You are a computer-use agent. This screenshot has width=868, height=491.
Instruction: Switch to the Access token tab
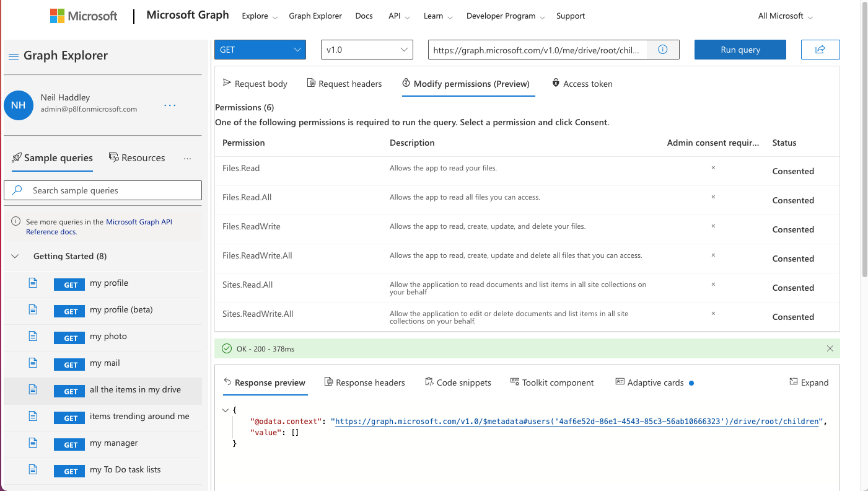click(582, 84)
